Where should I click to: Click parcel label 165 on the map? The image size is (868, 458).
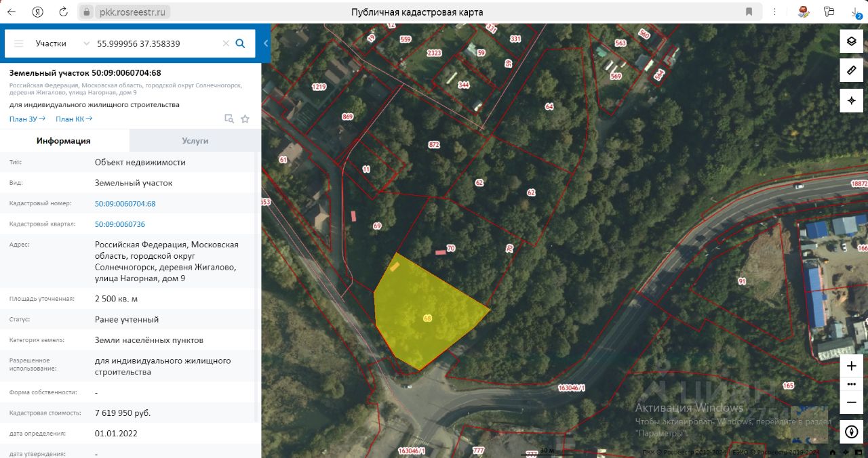(788, 386)
